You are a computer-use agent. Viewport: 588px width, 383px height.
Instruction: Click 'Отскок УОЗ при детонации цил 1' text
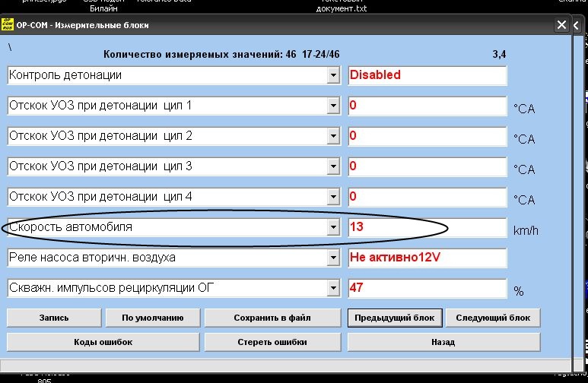pos(100,106)
